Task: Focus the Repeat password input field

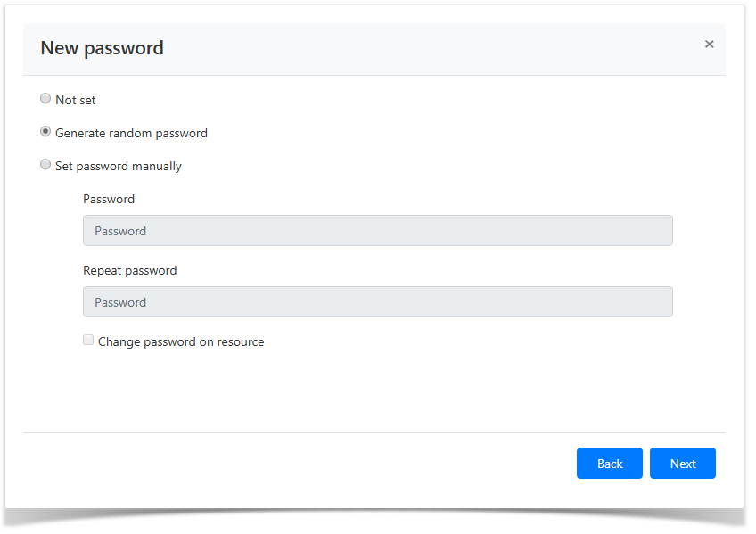Action: (x=377, y=302)
